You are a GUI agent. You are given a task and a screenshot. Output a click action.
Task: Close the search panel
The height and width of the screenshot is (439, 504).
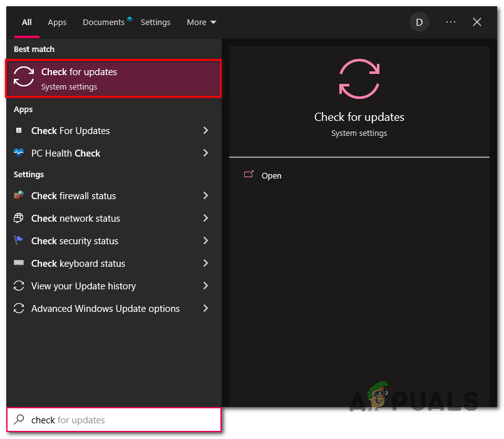pyautogui.click(x=477, y=22)
